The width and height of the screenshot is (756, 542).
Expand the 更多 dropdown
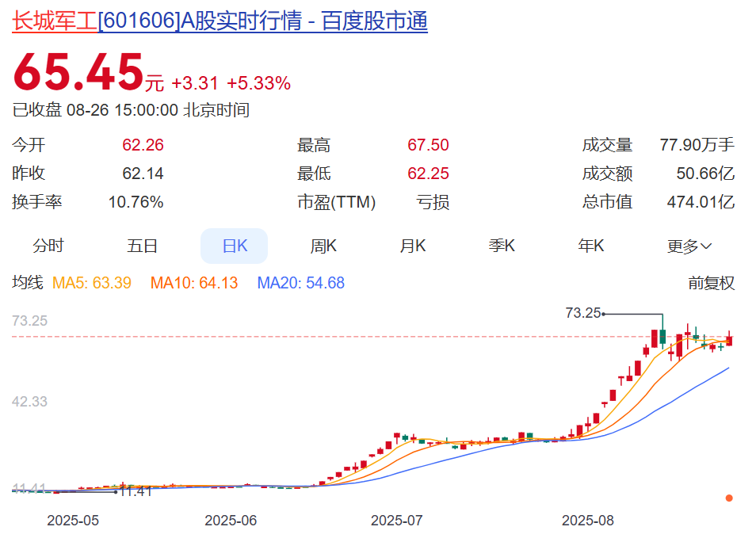(x=689, y=246)
